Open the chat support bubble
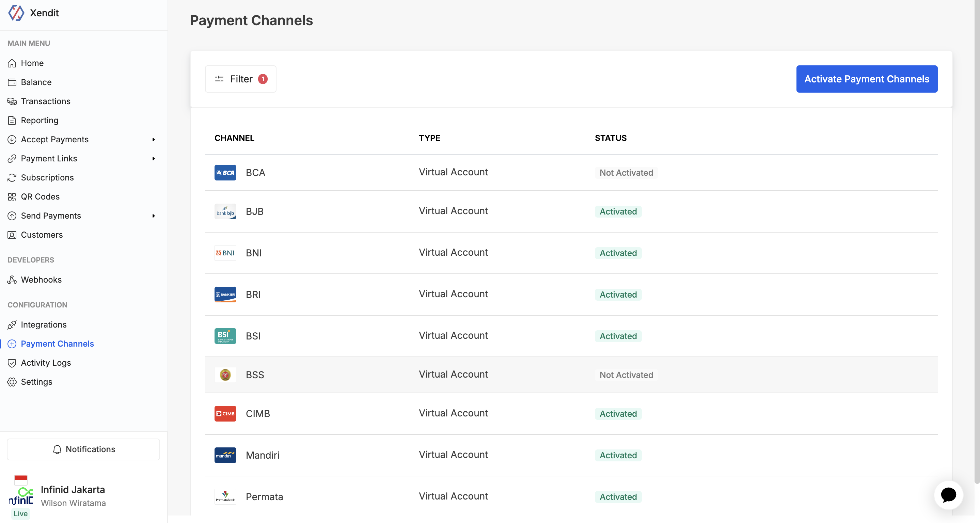This screenshot has width=980, height=523. [x=948, y=494]
